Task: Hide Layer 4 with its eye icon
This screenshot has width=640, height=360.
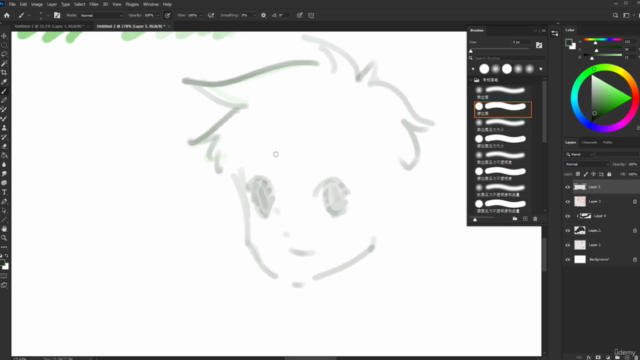Action: click(x=567, y=216)
